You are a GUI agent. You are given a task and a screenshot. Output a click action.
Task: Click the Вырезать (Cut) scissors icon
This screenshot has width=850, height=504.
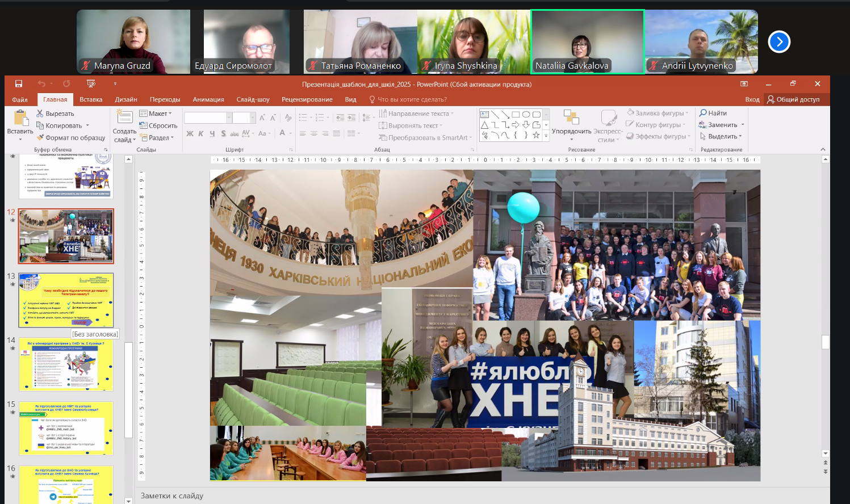[x=40, y=114]
